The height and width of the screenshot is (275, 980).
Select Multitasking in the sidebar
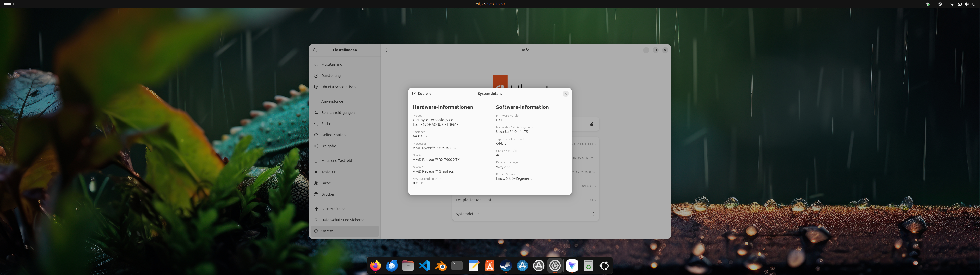pos(331,65)
